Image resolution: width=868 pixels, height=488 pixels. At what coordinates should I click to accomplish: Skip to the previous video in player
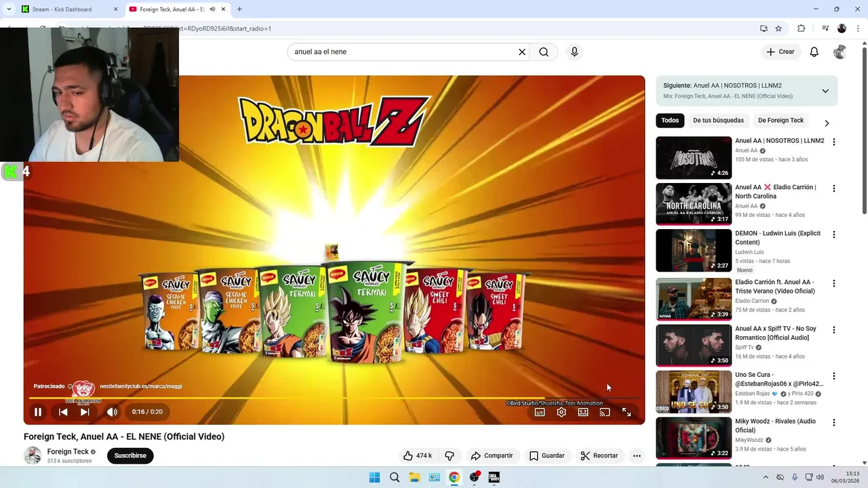63,411
